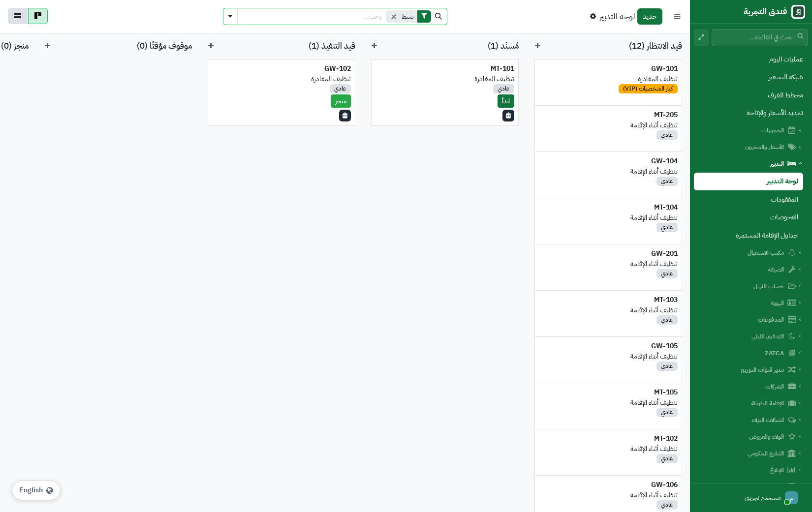This screenshot has width=812, height=512.
Task: Click the green funnel filter icon
Action: (x=424, y=16)
